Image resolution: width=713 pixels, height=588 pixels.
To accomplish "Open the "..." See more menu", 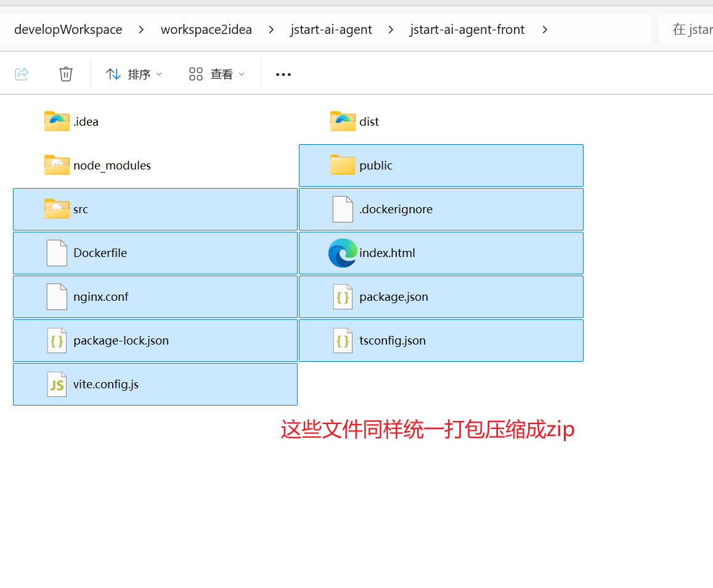I will click(x=283, y=75).
